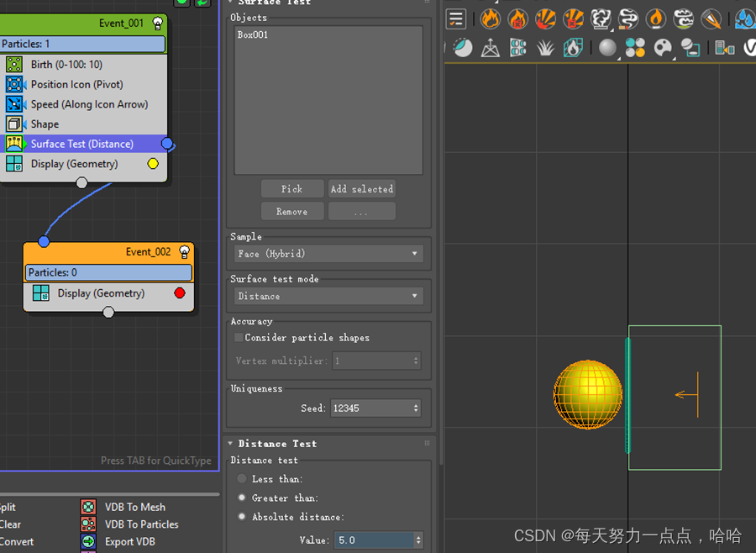This screenshot has width=756, height=553.
Task: Click the gray sphere material icon
Action: [606, 48]
